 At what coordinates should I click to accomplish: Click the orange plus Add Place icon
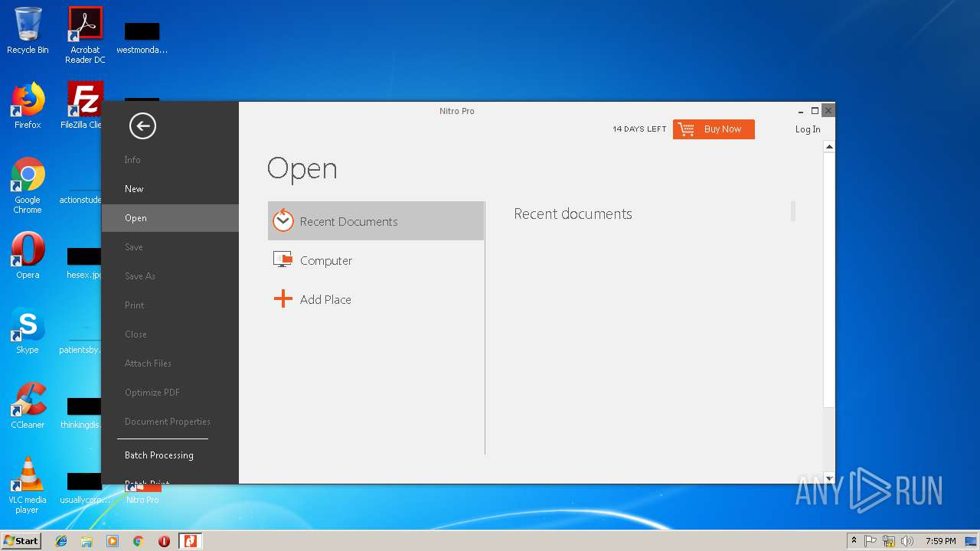(x=283, y=298)
